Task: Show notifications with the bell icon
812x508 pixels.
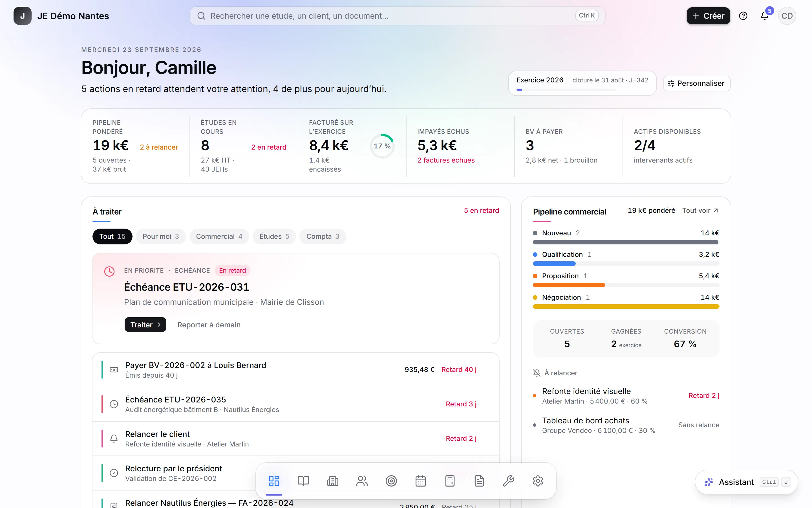Action: click(x=765, y=16)
